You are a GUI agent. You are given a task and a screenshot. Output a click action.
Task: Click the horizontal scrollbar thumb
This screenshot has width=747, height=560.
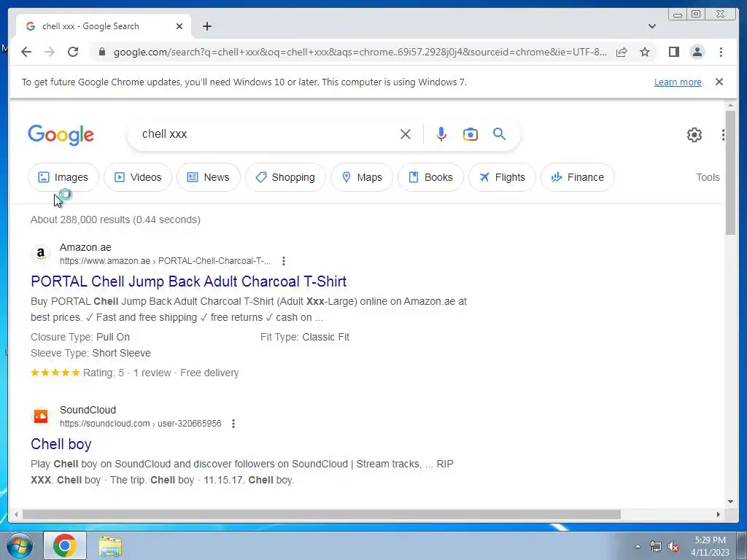click(322, 514)
